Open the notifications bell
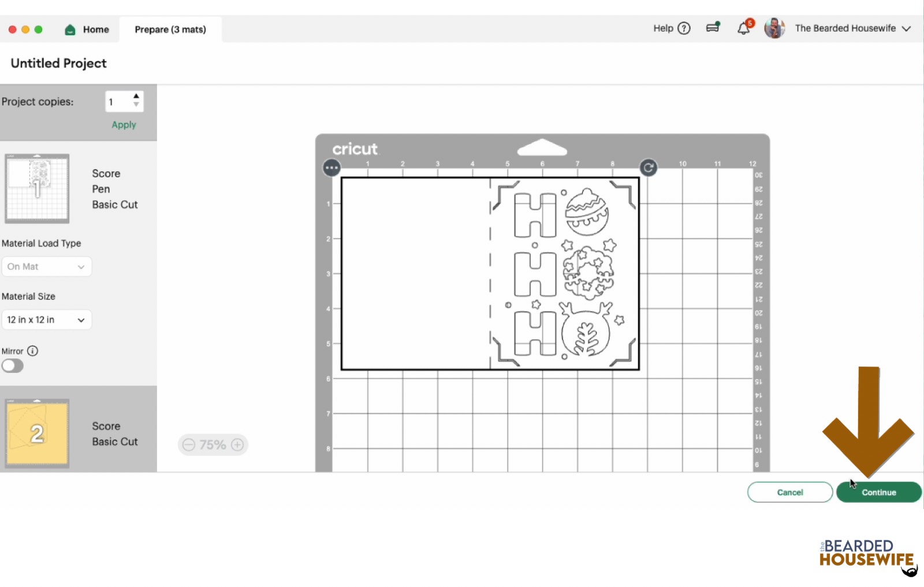924x587 pixels. 744,28
